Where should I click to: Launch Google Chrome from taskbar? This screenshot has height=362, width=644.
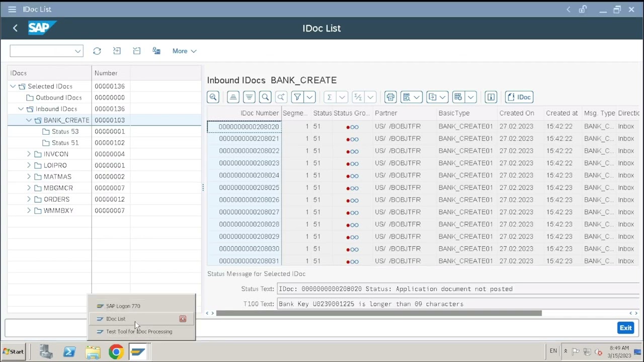tap(116, 352)
